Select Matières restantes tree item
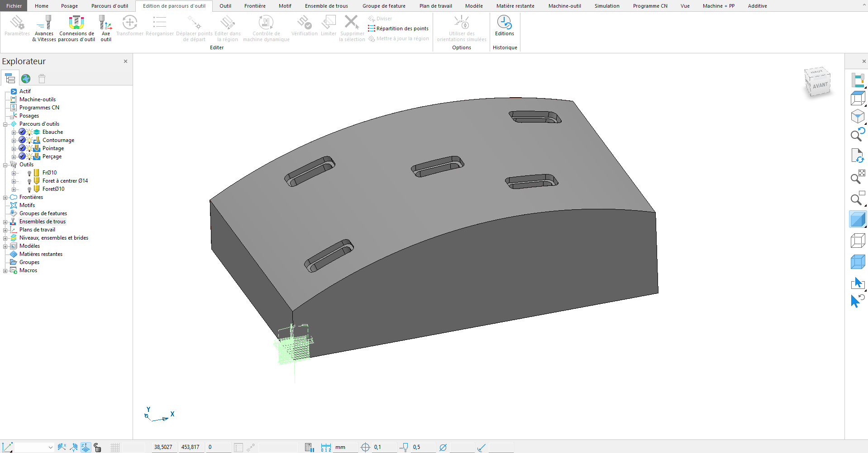The width and height of the screenshot is (868, 453). [41, 254]
